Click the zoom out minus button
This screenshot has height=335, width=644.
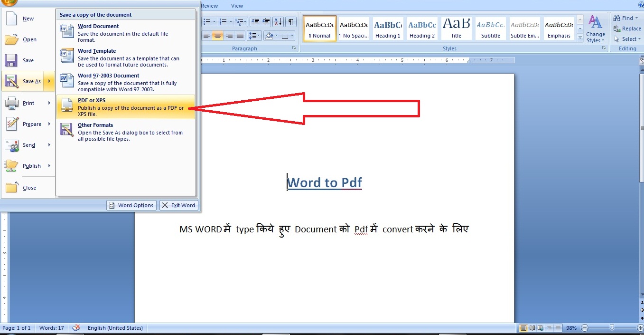coord(585,328)
